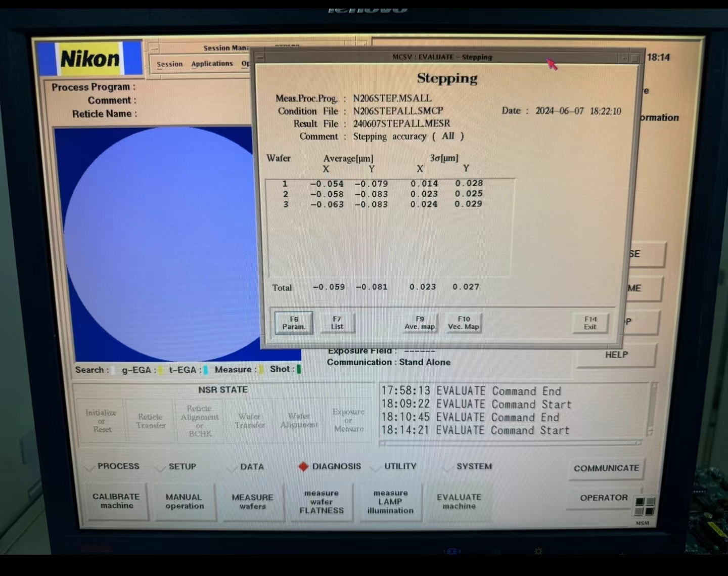Click the HELP button
Screen dimensions: 728x576
[x=616, y=355]
